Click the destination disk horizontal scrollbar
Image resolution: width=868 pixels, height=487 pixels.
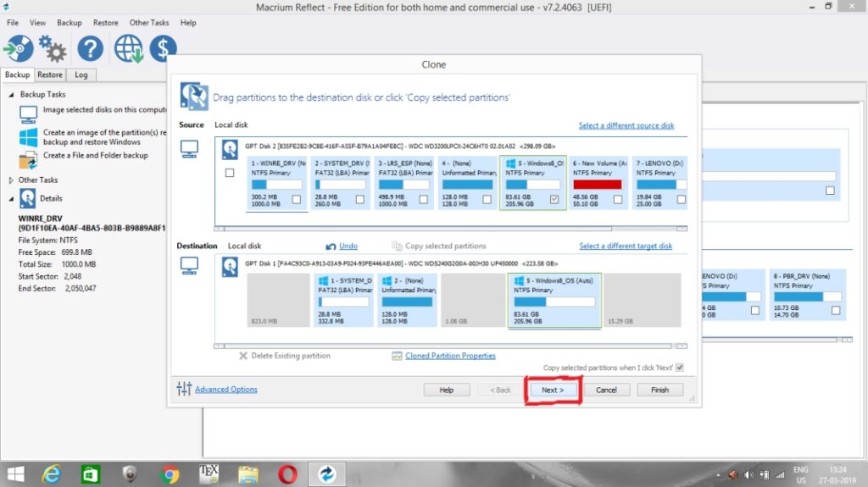click(x=451, y=346)
